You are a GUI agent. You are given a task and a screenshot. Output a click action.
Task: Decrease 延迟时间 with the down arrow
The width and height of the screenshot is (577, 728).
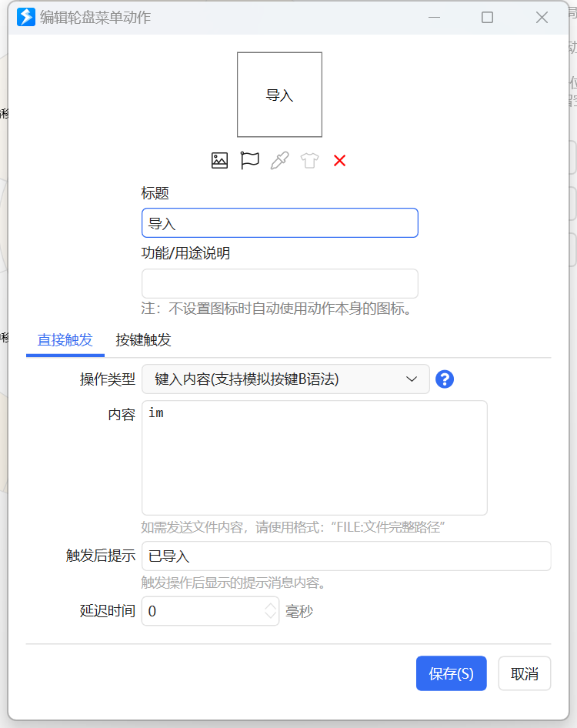pos(270,616)
